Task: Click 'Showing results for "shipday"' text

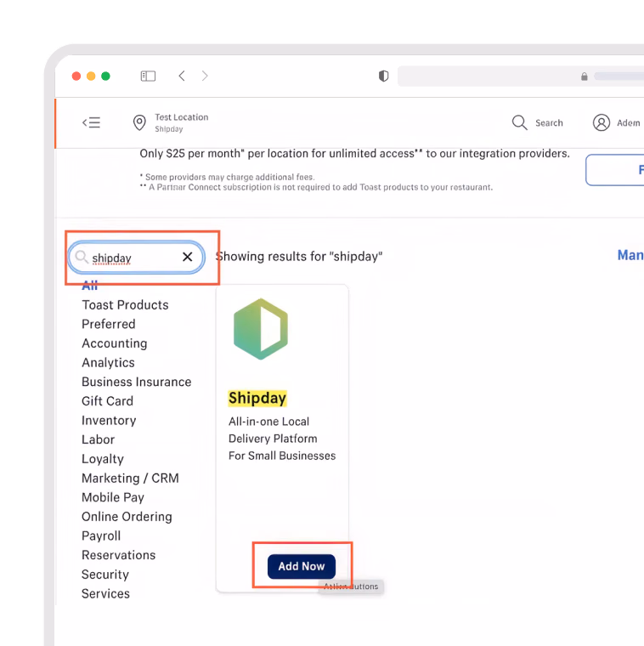Action: pyautogui.click(x=299, y=256)
